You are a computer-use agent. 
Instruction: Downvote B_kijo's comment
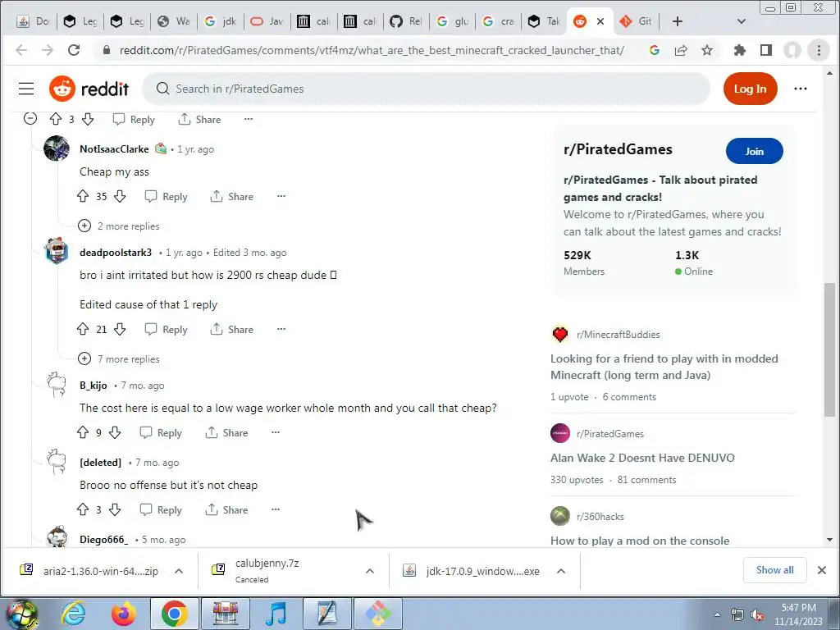pos(115,433)
